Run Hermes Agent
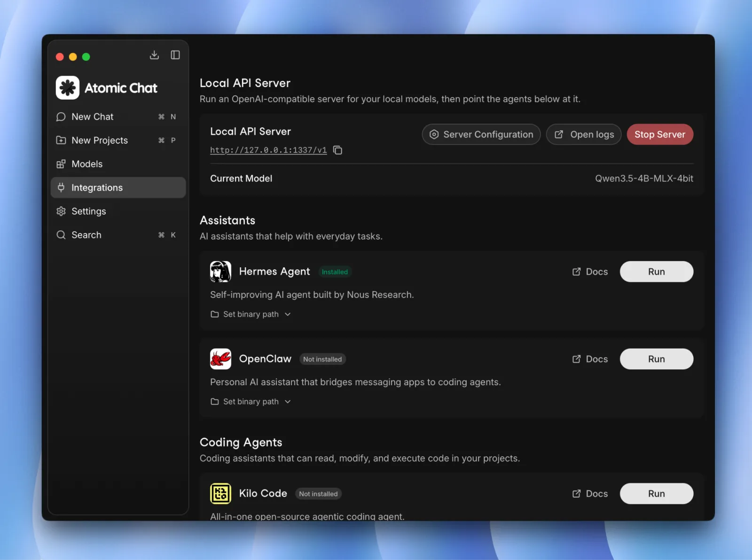 pyautogui.click(x=657, y=272)
